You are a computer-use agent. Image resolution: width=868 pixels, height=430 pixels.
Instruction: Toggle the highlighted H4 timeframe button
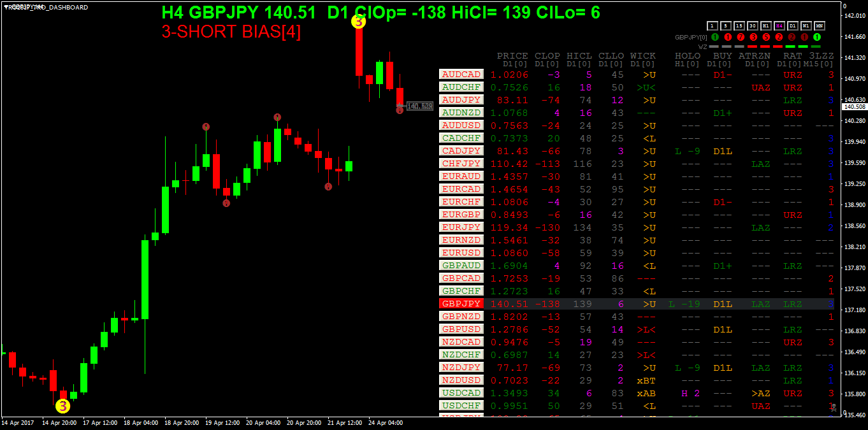779,25
